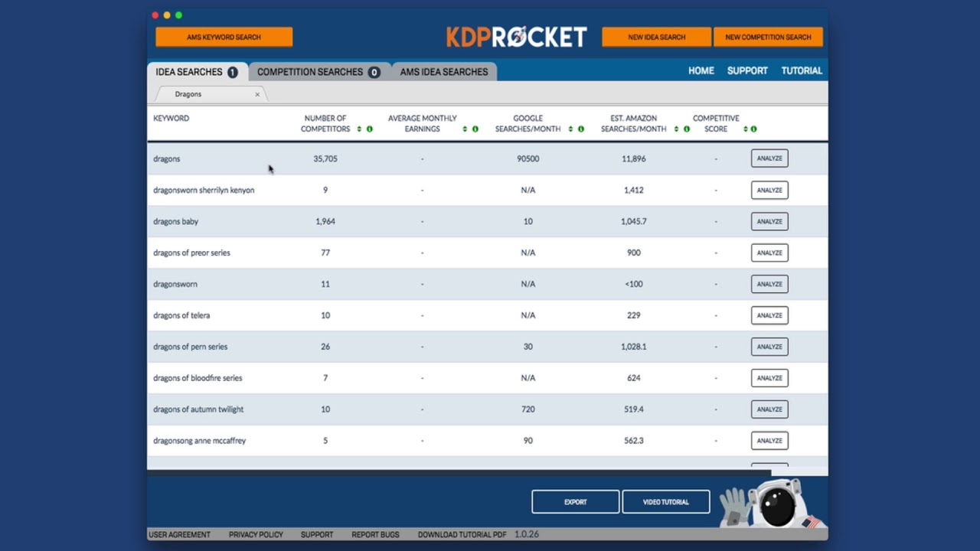Analyze 'dragons of pern series' keyword
Viewport: 980px width, 551px height.
coord(769,347)
